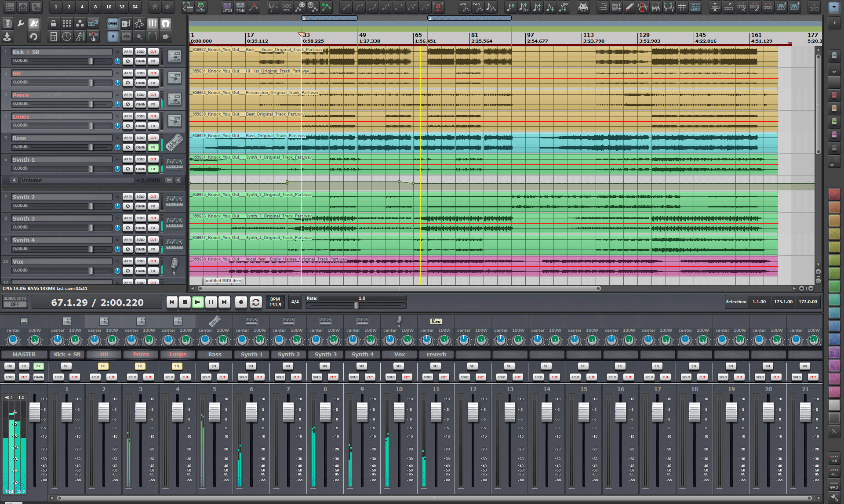Select the Vox mixer channel label
844x504 pixels.
(x=400, y=354)
